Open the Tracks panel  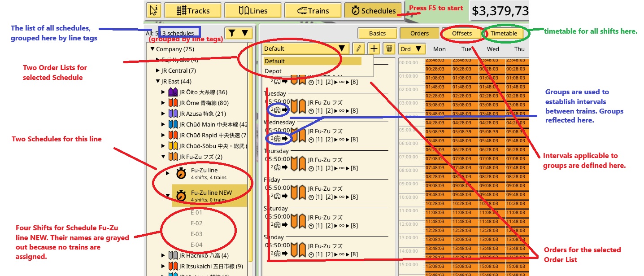coord(193,10)
